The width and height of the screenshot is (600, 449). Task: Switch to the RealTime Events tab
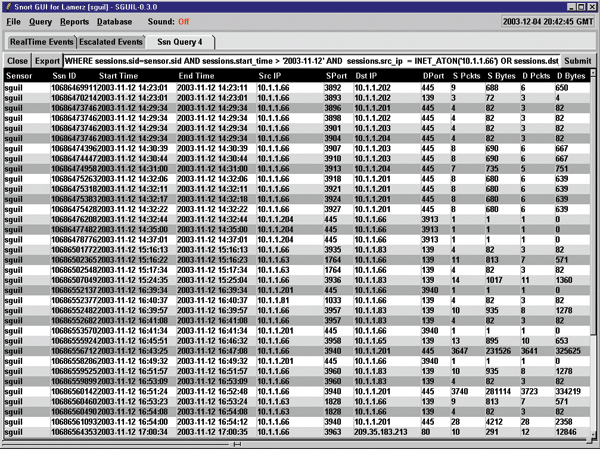coord(40,43)
